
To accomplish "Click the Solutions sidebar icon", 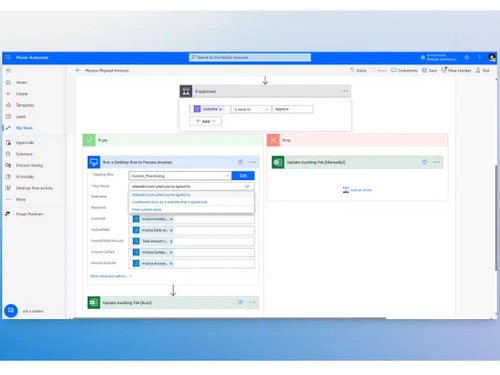I will 8,154.
